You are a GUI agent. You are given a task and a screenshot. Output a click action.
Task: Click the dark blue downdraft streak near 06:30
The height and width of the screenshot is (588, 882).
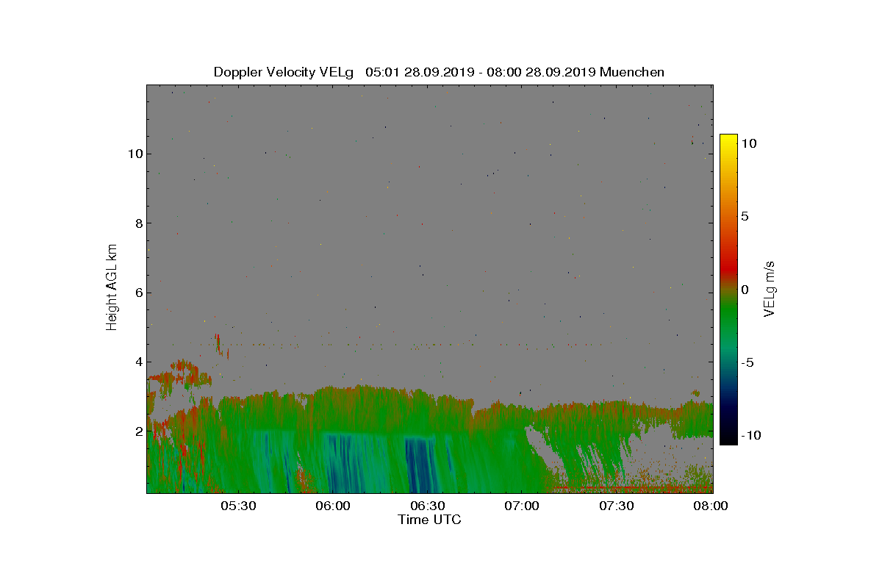[x=419, y=465]
